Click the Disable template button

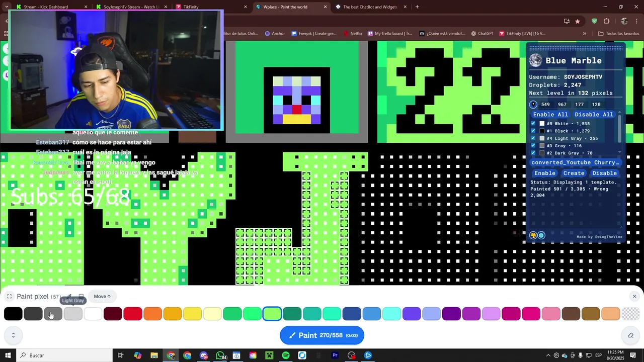coord(604,173)
